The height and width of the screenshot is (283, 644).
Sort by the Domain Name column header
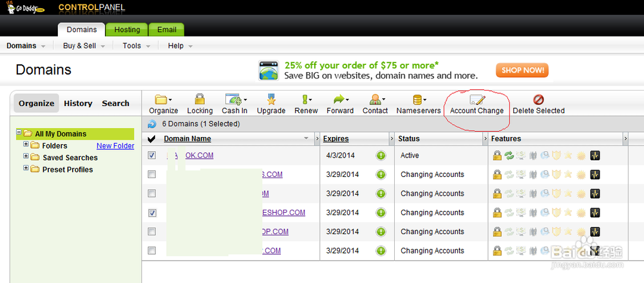click(x=187, y=139)
